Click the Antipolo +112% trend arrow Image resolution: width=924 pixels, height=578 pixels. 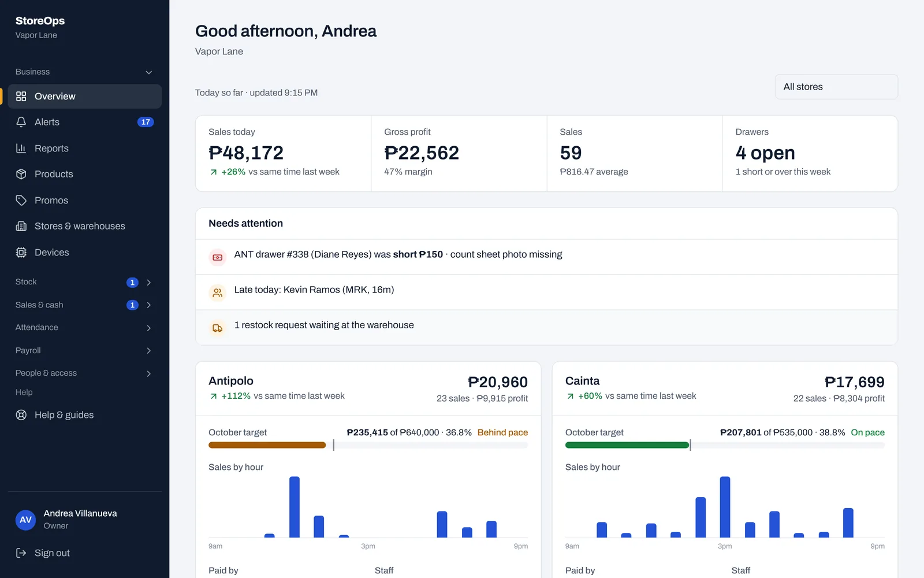pos(214,397)
